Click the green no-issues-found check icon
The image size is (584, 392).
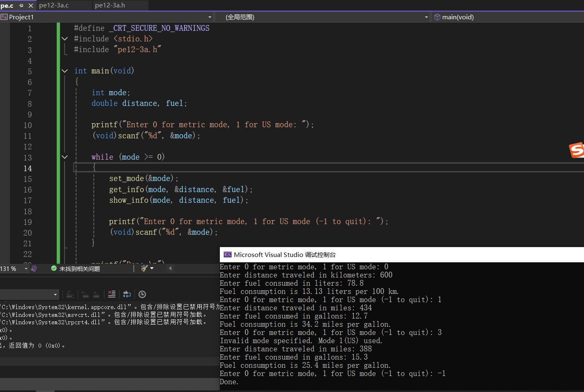coord(54,268)
